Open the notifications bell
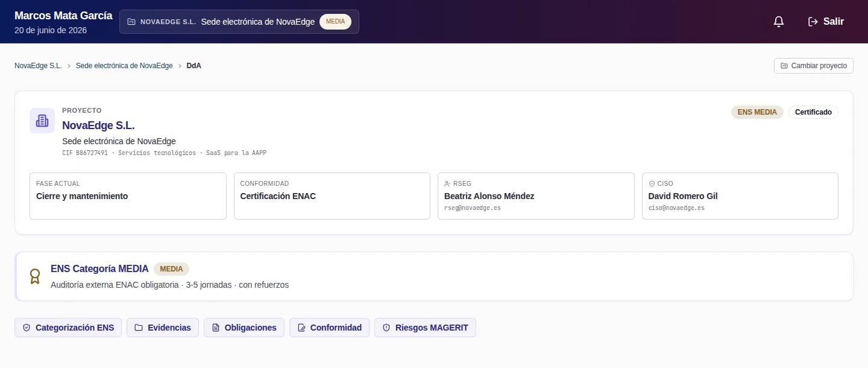The width and height of the screenshot is (868, 368). [x=779, y=22]
